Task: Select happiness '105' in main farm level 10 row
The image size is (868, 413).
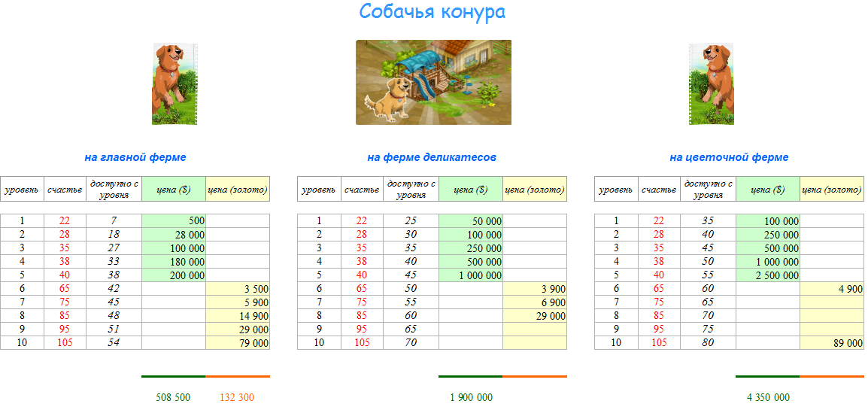Action: (65, 343)
